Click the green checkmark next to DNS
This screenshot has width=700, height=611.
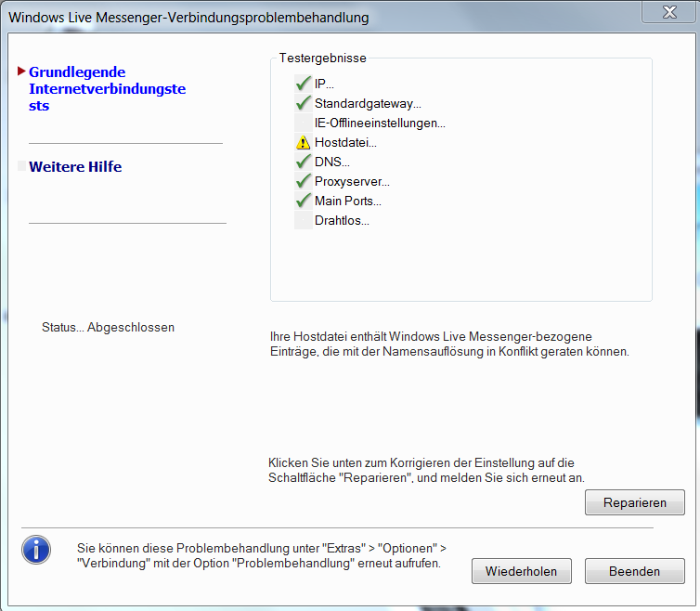(304, 162)
